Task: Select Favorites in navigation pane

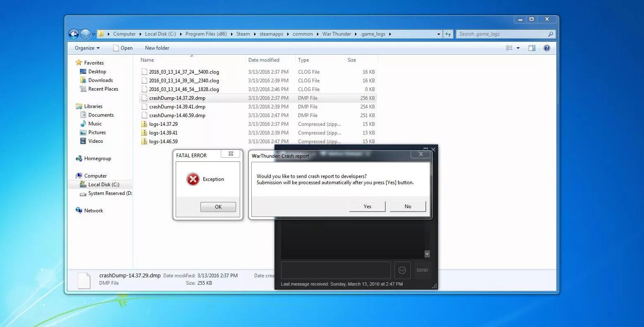Action: click(94, 63)
